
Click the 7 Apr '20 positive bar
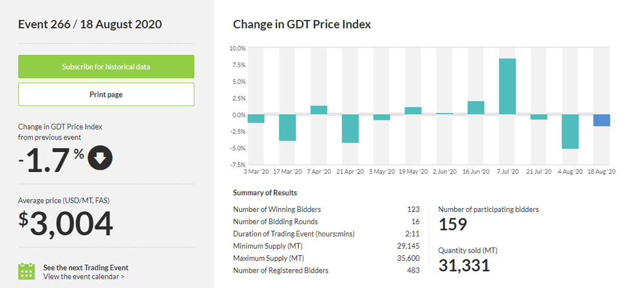click(x=319, y=110)
